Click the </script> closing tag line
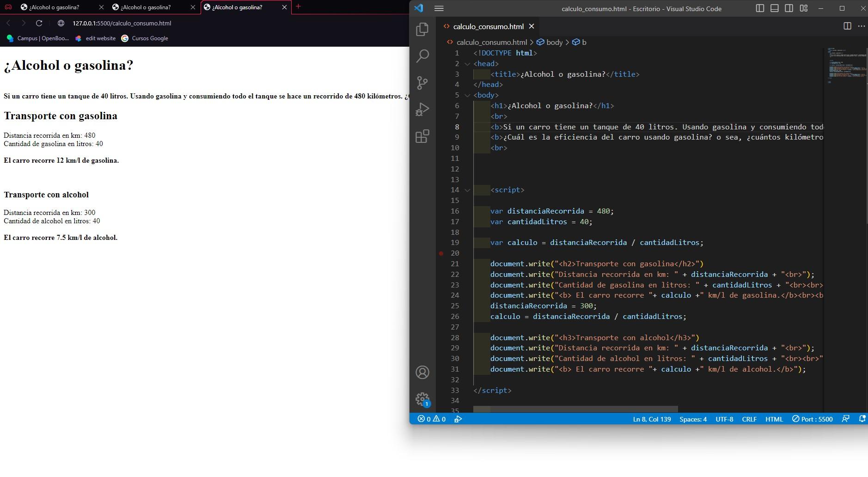 point(493,391)
